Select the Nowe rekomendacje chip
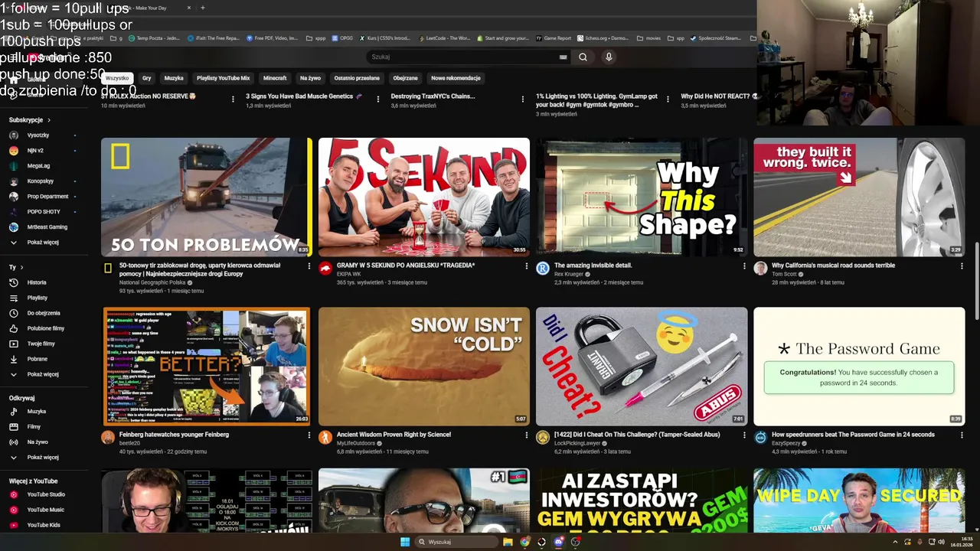This screenshot has height=551, width=980. click(456, 78)
